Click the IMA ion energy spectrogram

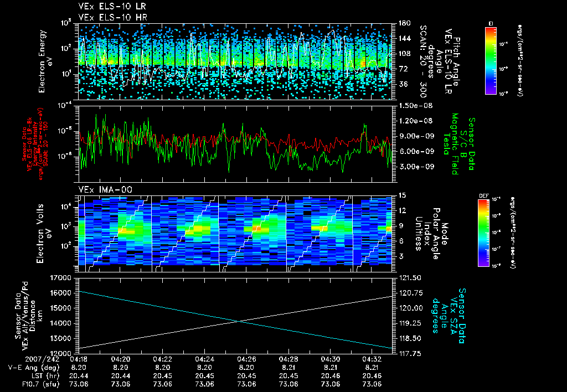pyautogui.click(x=235, y=234)
